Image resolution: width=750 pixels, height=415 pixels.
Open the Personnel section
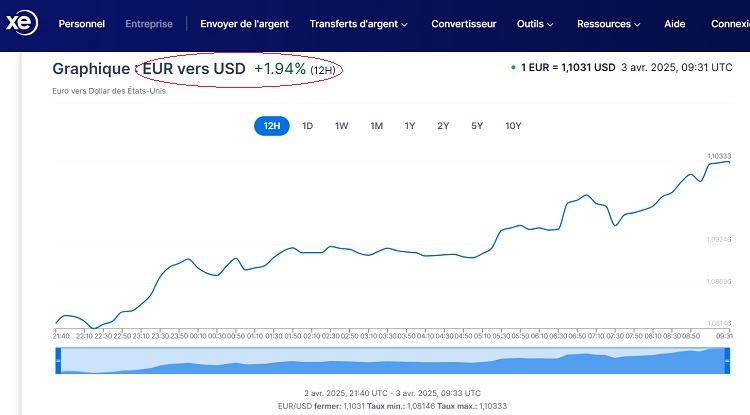pos(82,24)
